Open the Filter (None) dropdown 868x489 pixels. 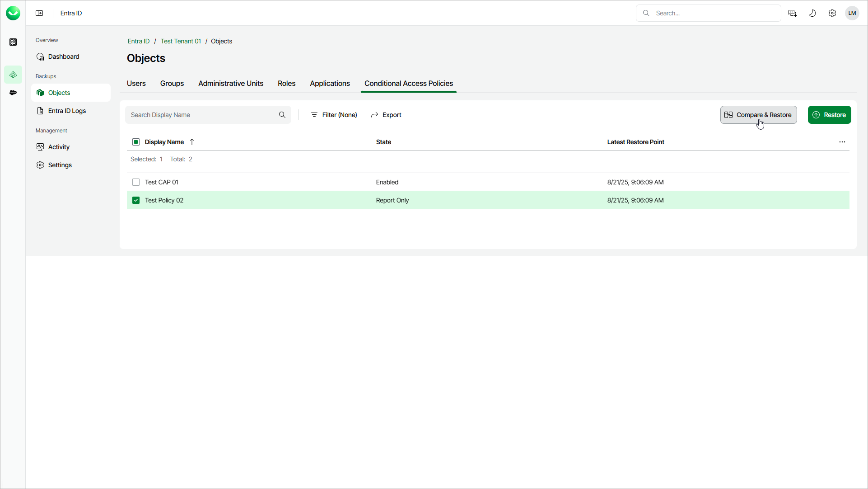(x=334, y=115)
